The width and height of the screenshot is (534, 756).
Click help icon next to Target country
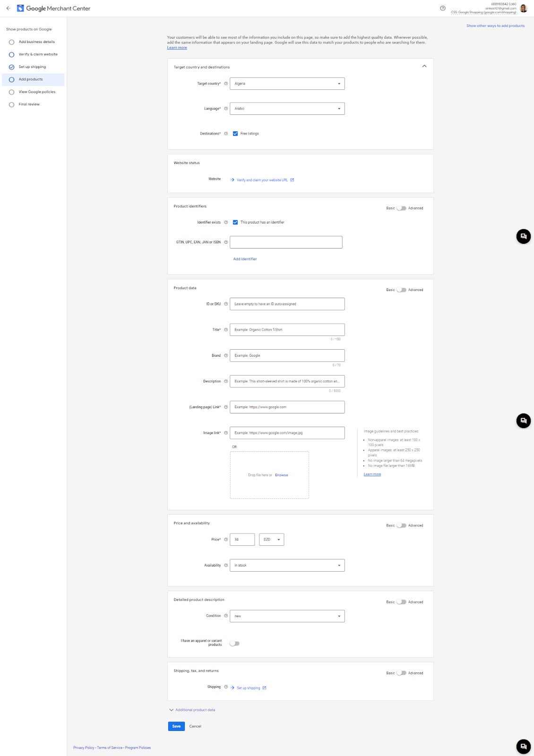(226, 84)
